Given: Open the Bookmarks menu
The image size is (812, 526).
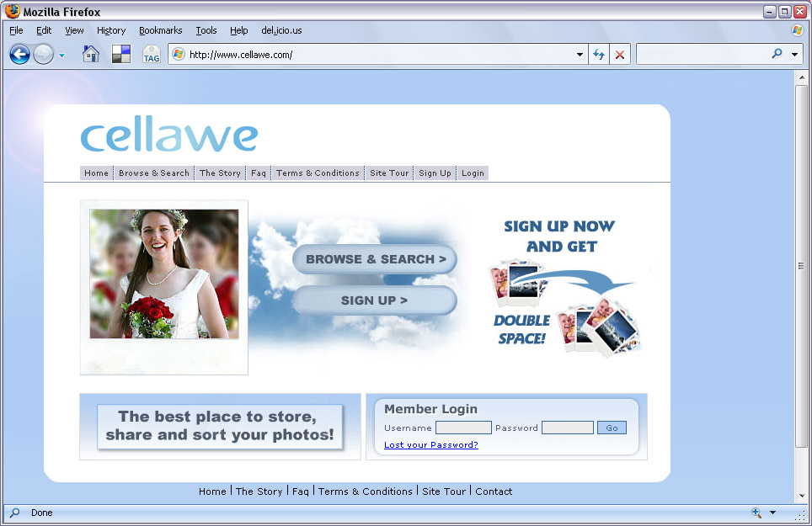Looking at the screenshot, I should coord(161,30).
